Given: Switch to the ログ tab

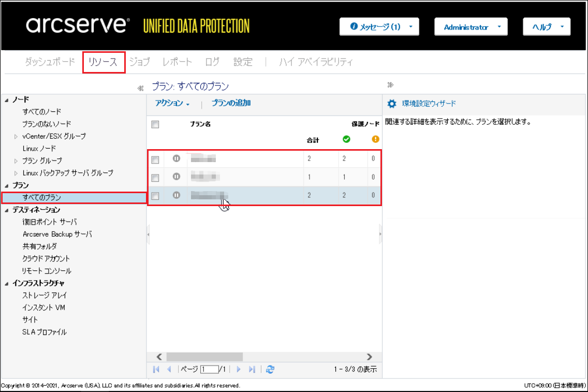Looking at the screenshot, I should coord(212,62).
